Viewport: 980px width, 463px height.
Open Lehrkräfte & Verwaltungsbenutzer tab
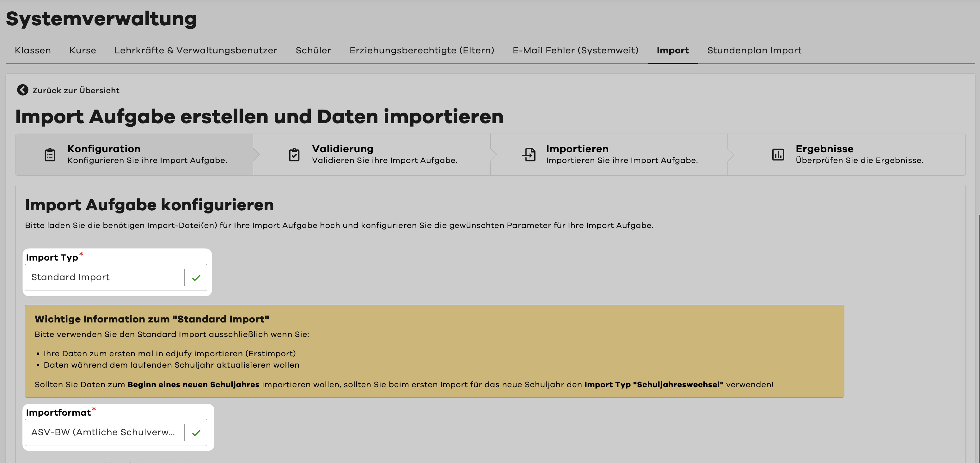(x=196, y=51)
